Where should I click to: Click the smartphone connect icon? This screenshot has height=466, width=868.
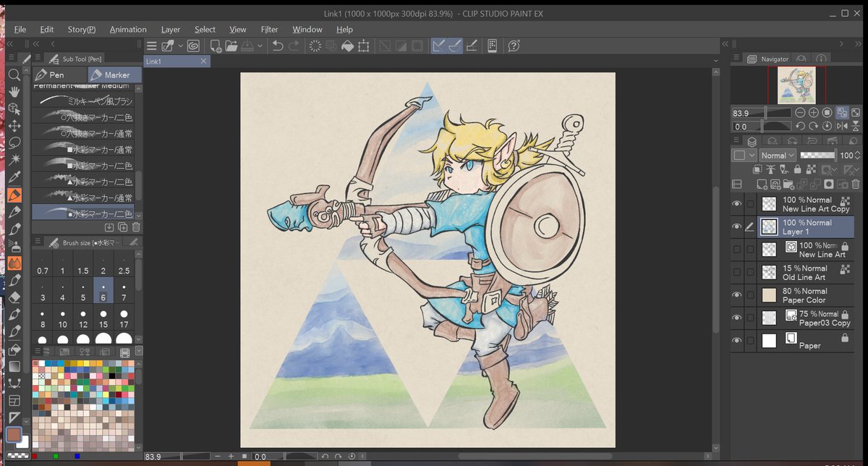[493, 46]
